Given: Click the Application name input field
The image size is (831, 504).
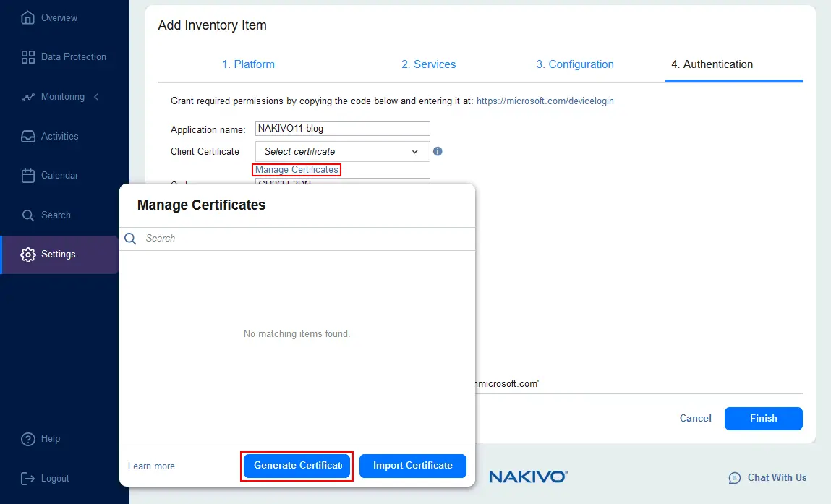Looking at the screenshot, I should coord(342,129).
